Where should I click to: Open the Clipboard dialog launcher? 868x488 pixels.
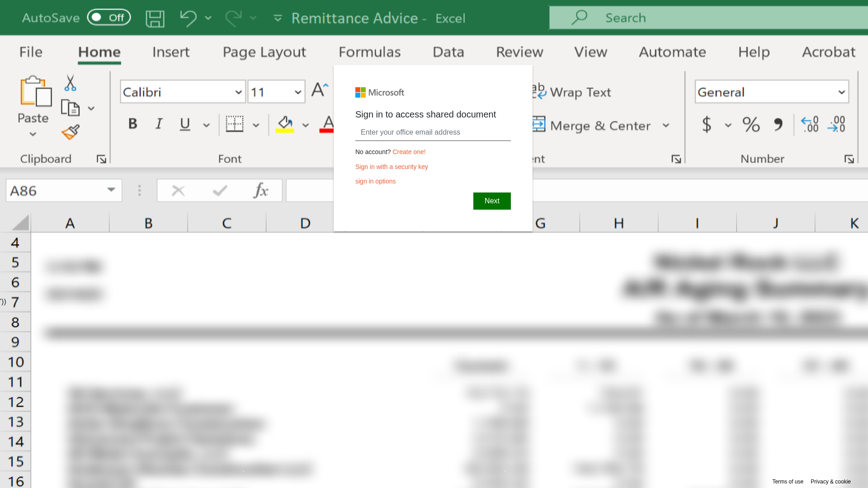pyautogui.click(x=101, y=159)
